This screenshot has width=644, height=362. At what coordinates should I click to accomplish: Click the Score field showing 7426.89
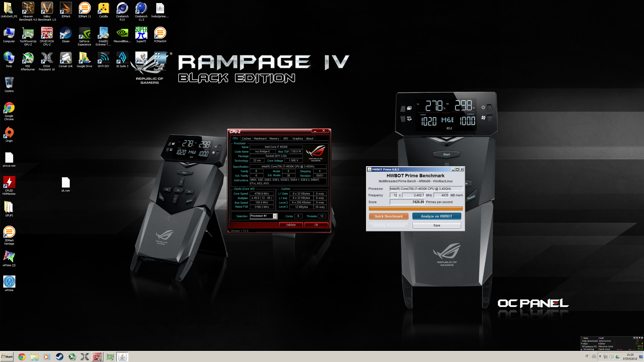click(407, 202)
